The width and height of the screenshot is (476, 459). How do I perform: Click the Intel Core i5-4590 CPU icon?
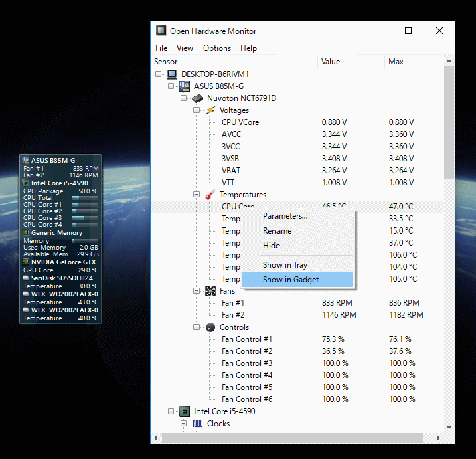pos(185,411)
